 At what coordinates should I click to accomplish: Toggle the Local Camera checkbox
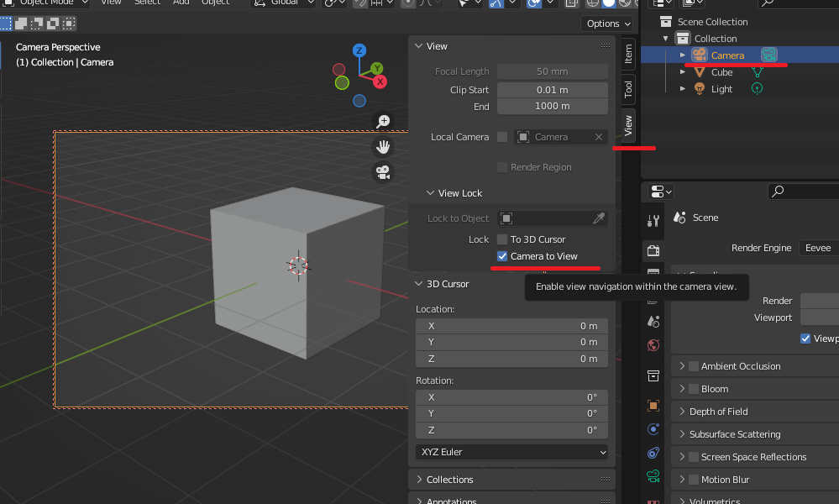[x=502, y=137]
